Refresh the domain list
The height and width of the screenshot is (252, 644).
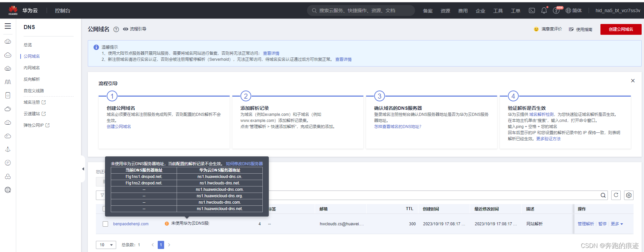pos(616,195)
